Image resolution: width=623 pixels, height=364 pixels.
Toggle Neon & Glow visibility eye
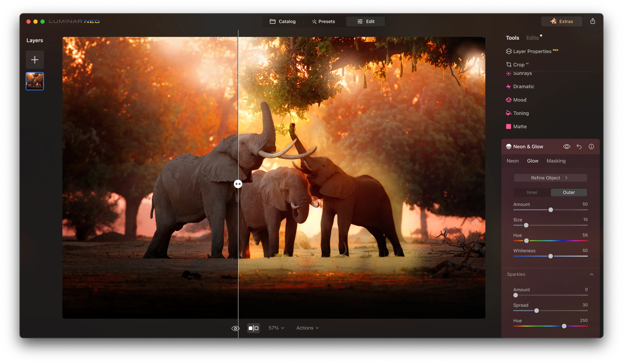pyautogui.click(x=567, y=147)
